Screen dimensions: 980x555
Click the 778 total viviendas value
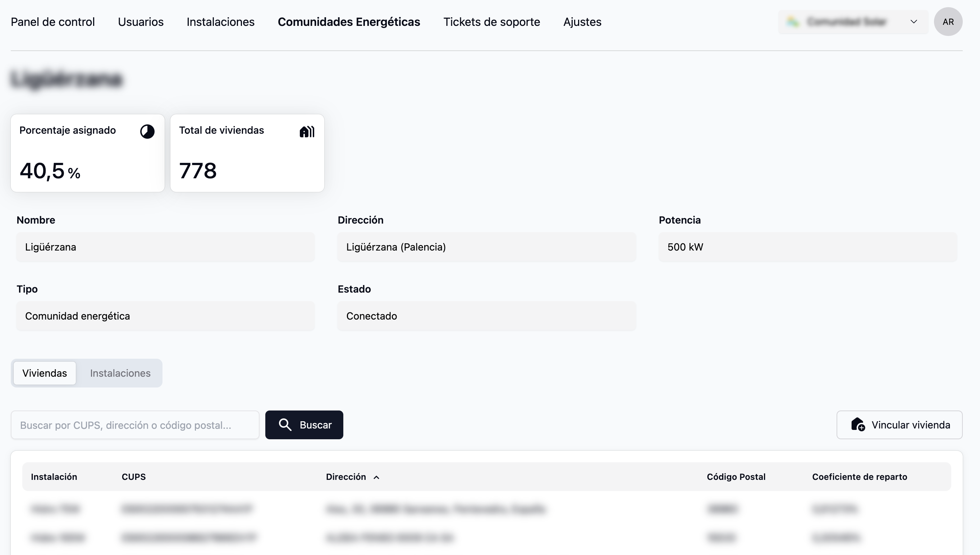click(x=198, y=170)
